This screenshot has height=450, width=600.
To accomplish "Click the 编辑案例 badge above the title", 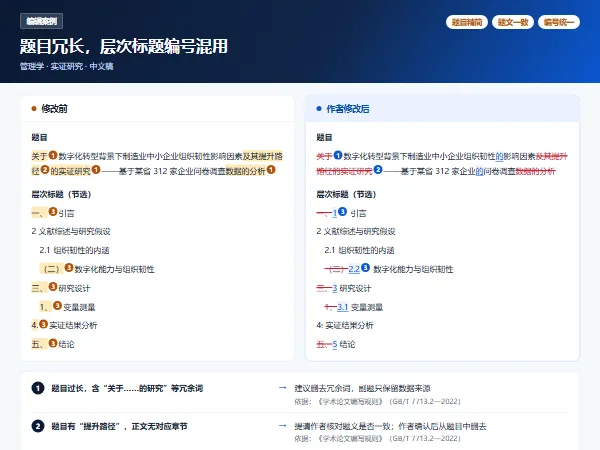I will point(41,21).
